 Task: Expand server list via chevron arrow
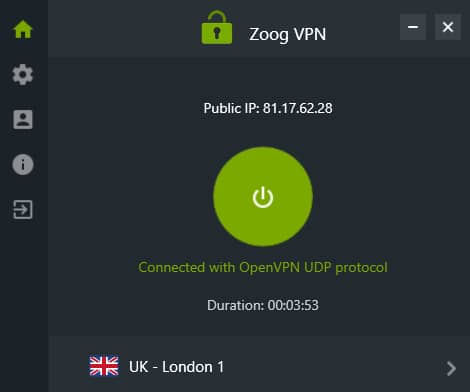[451, 368]
